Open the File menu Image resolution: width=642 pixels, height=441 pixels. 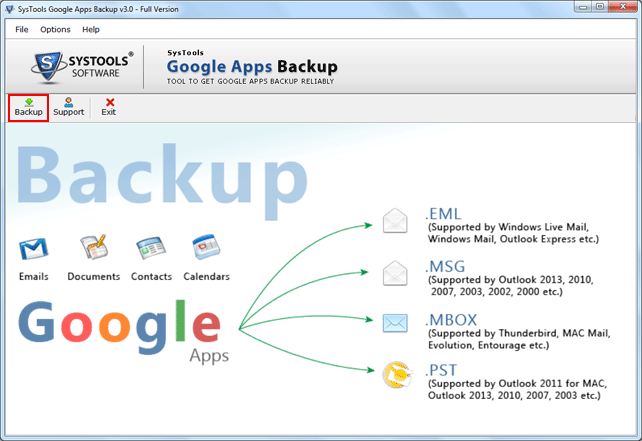22,29
